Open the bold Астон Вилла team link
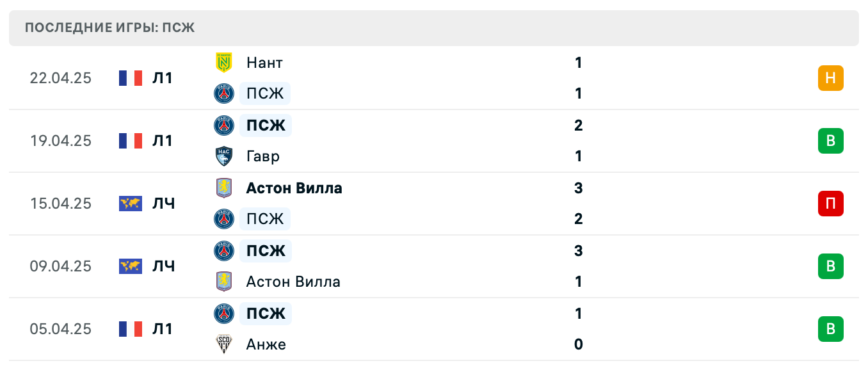Viewport: 868px width, 370px height. coord(294,188)
